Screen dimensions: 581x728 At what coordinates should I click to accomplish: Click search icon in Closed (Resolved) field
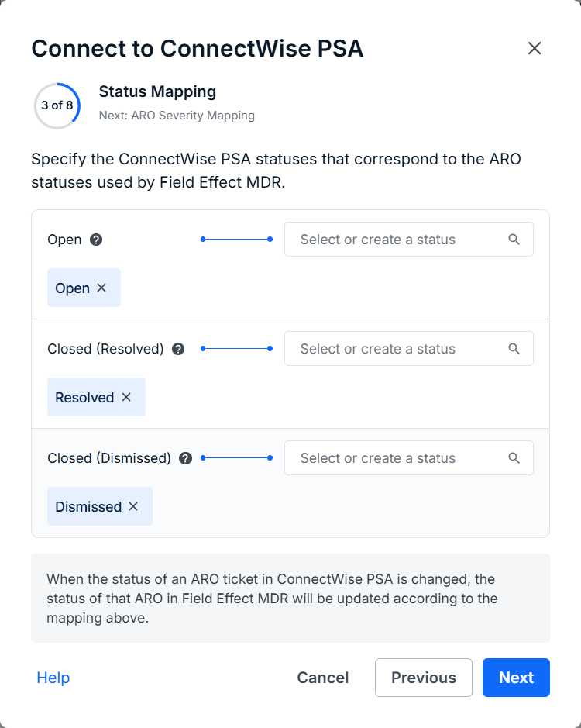tap(514, 349)
